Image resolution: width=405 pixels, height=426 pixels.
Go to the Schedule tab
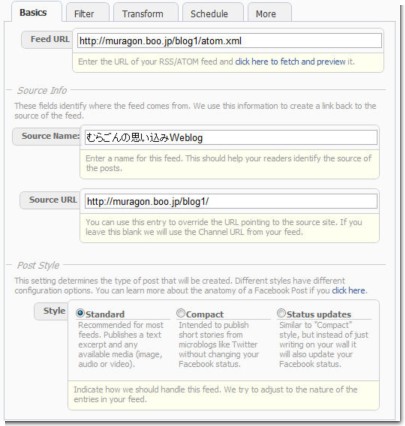coord(212,13)
